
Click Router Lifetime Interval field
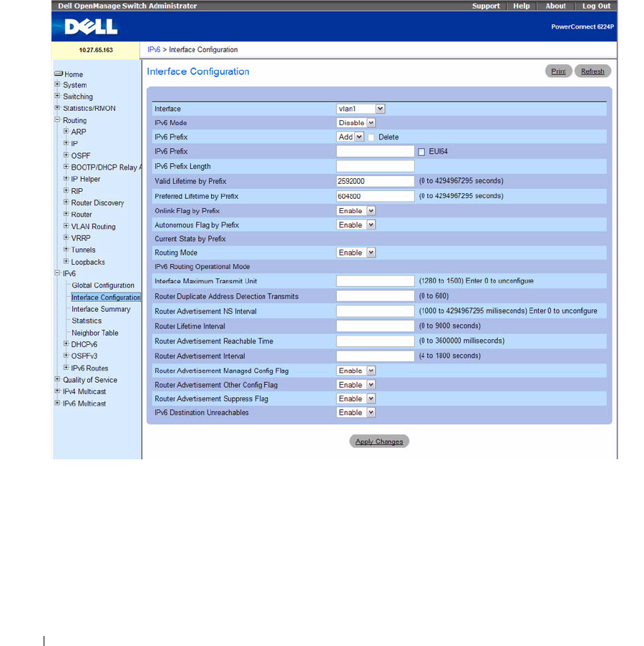point(376,326)
